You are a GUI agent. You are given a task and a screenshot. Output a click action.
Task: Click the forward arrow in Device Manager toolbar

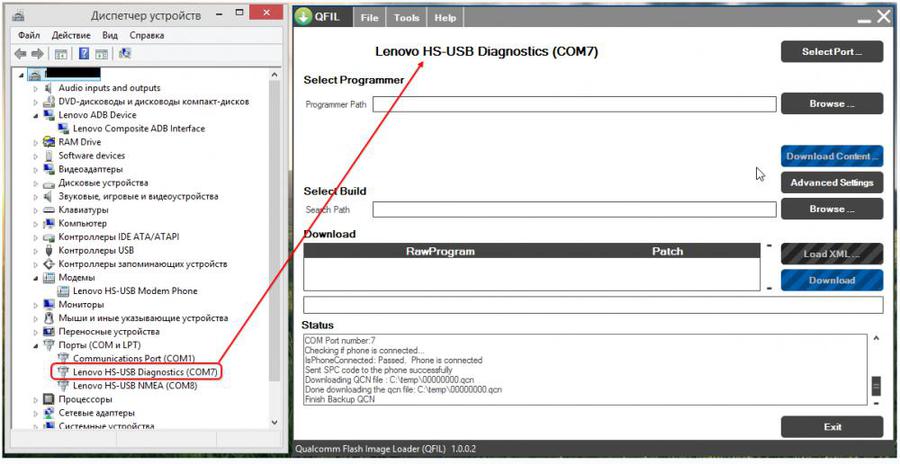coord(37,54)
